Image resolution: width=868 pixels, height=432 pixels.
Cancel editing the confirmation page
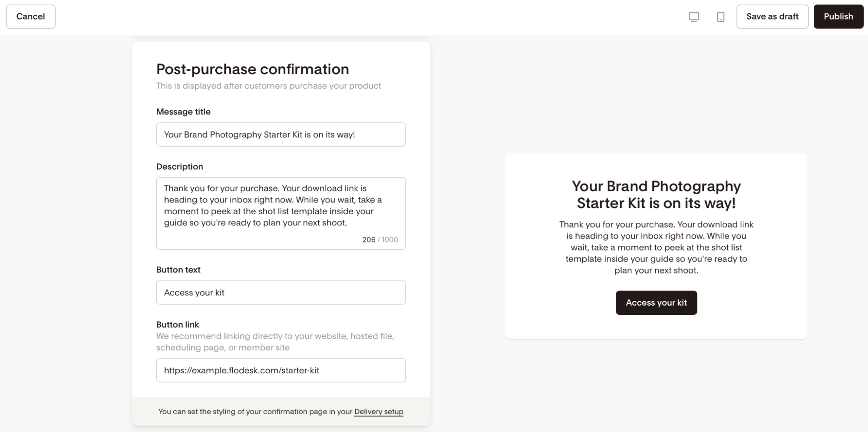[x=30, y=16]
